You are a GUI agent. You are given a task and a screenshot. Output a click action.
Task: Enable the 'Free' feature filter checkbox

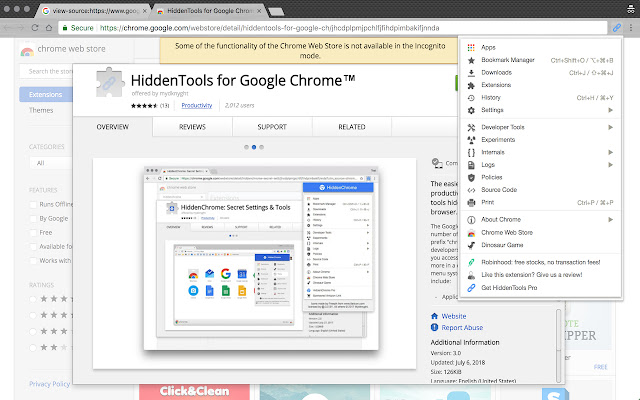(x=35, y=232)
